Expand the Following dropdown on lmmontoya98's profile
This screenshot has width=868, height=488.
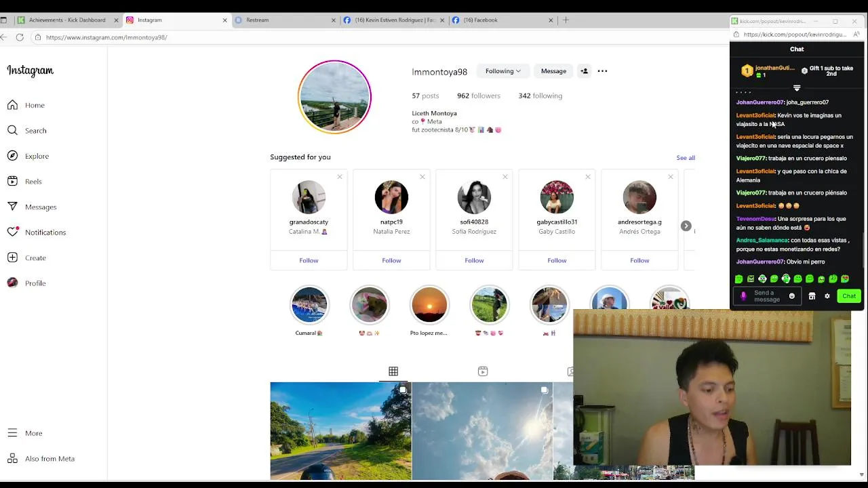pyautogui.click(x=502, y=71)
